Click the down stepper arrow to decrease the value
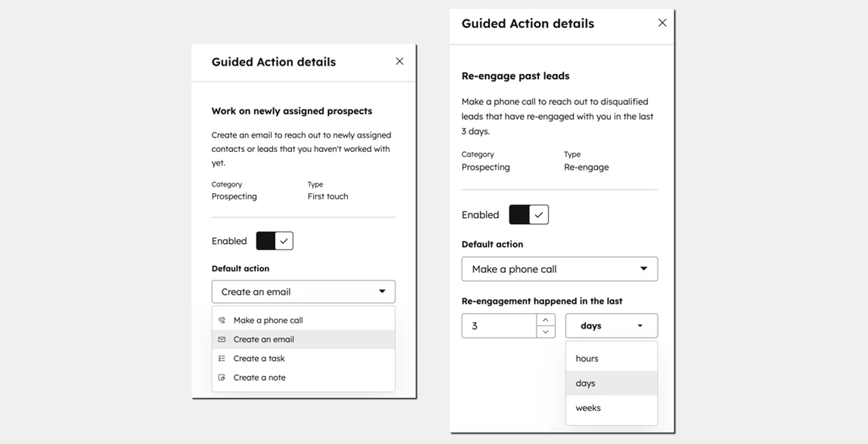This screenshot has height=444, width=868. pyautogui.click(x=545, y=331)
